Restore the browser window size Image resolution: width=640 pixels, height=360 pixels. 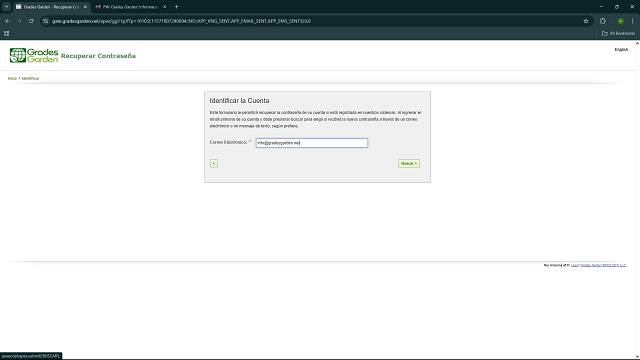point(617,7)
